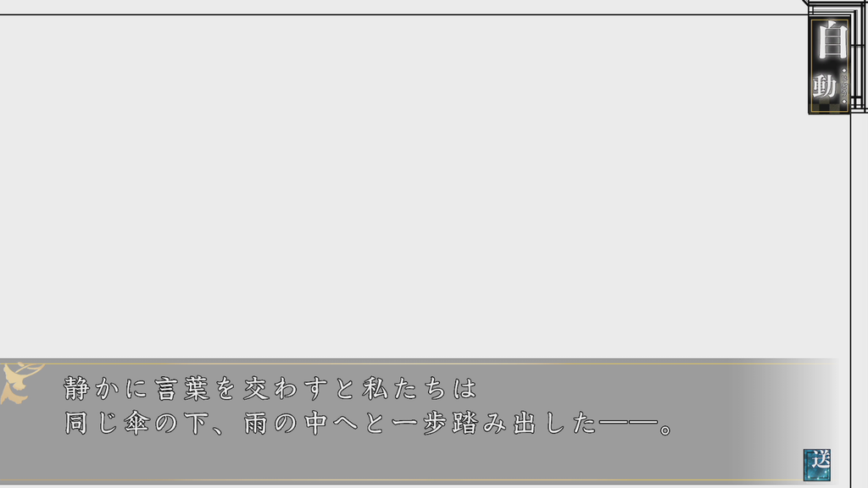The image size is (868, 488).
Task: Click the checkered base of the auto banner
Action: coord(829,107)
